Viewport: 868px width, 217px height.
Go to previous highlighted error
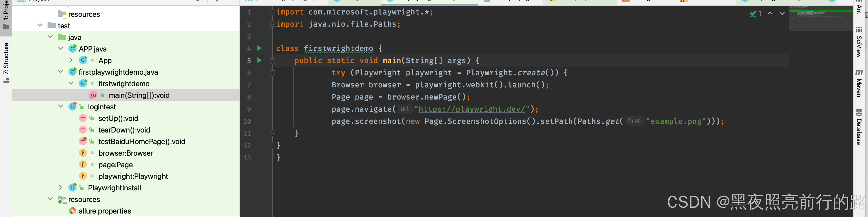(770, 14)
